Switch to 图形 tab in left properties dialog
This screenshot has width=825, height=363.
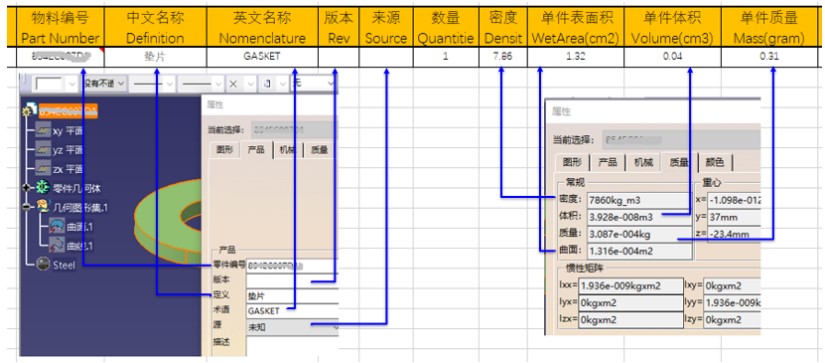click(225, 150)
